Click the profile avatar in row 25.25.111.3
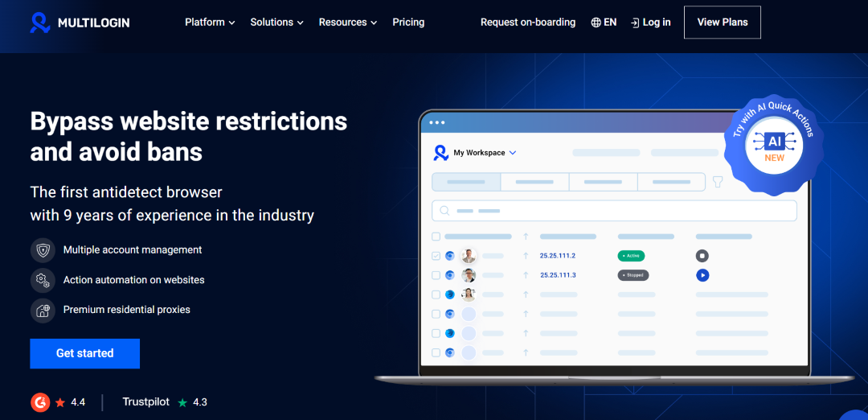868x420 pixels. click(469, 275)
